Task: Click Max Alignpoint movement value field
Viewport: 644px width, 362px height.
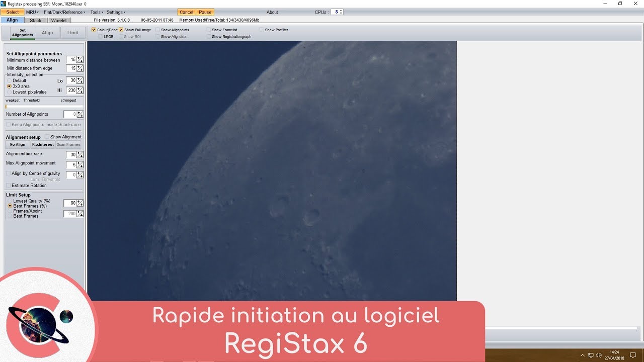Action: point(71,165)
